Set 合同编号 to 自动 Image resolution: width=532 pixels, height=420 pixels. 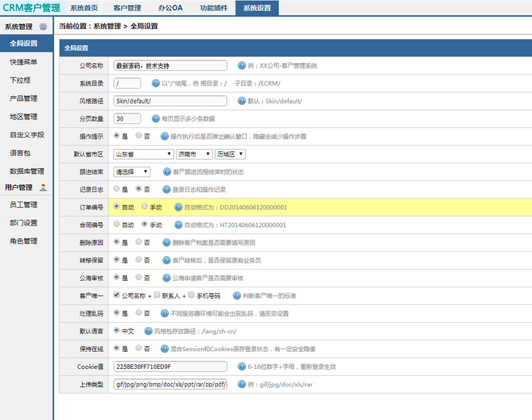click(x=116, y=223)
